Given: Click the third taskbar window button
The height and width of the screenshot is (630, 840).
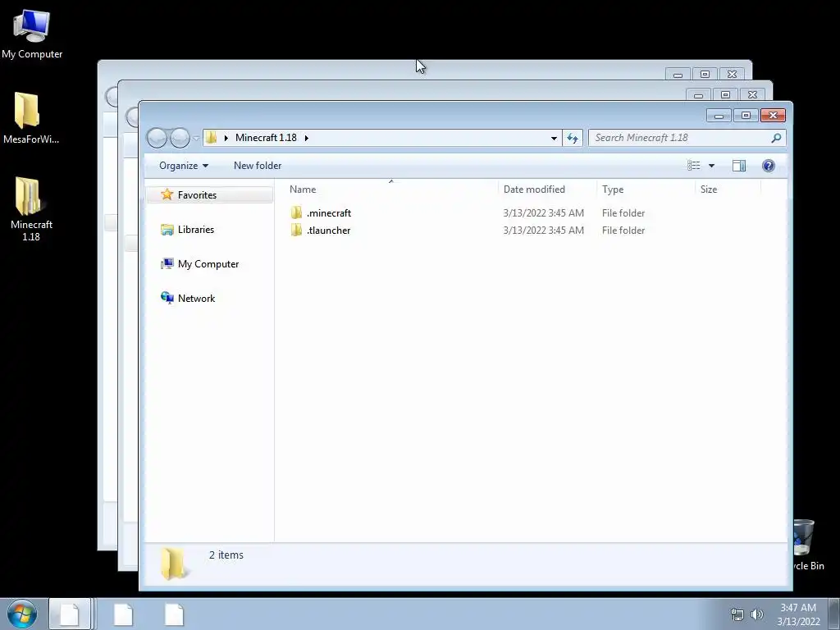Looking at the screenshot, I should [x=174, y=614].
